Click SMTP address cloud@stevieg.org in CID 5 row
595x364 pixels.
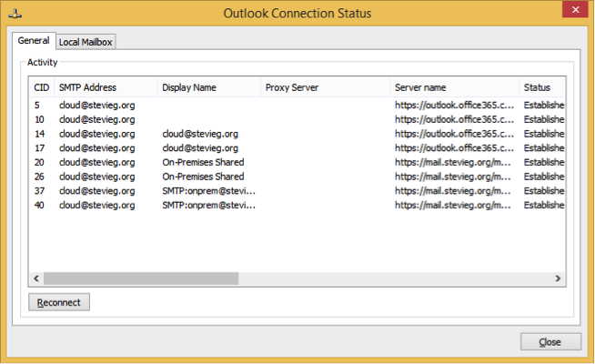[96, 106]
